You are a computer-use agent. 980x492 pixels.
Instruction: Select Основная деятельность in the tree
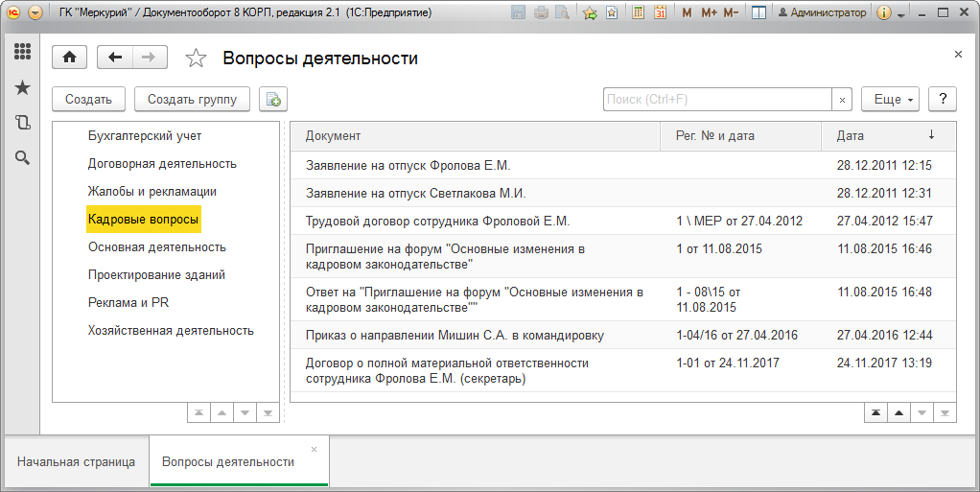click(157, 246)
